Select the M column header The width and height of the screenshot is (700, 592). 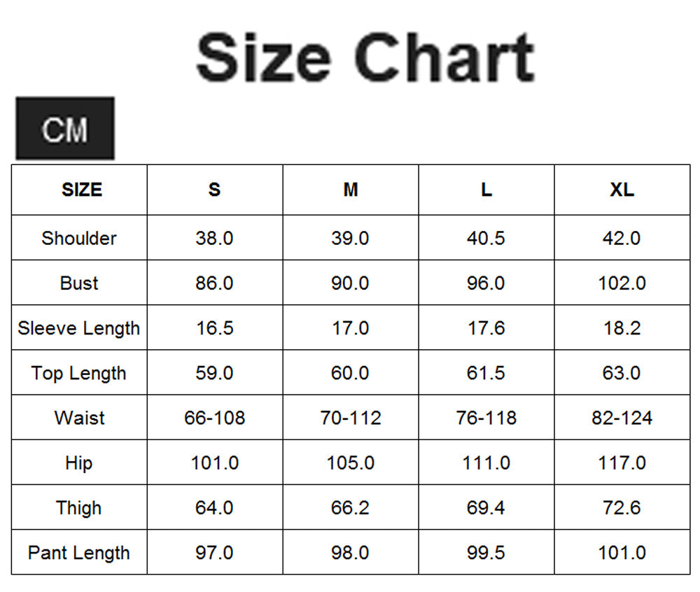click(x=351, y=190)
